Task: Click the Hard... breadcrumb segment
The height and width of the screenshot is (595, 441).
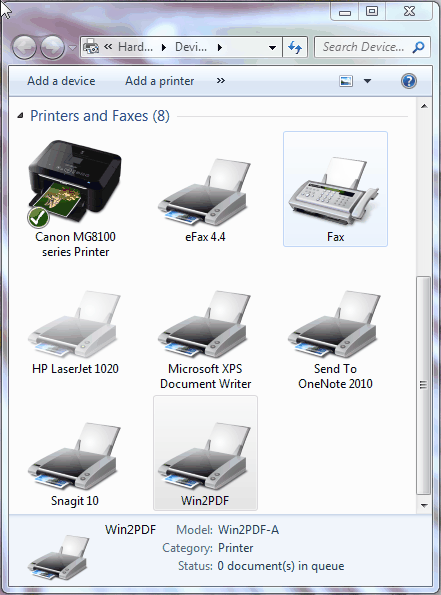Action: 135,47
